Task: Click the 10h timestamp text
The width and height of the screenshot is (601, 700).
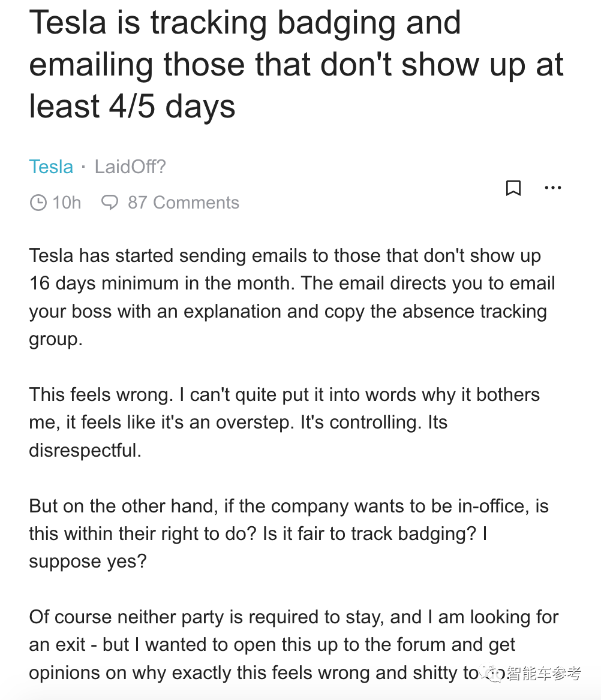Action: coord(67,203)
